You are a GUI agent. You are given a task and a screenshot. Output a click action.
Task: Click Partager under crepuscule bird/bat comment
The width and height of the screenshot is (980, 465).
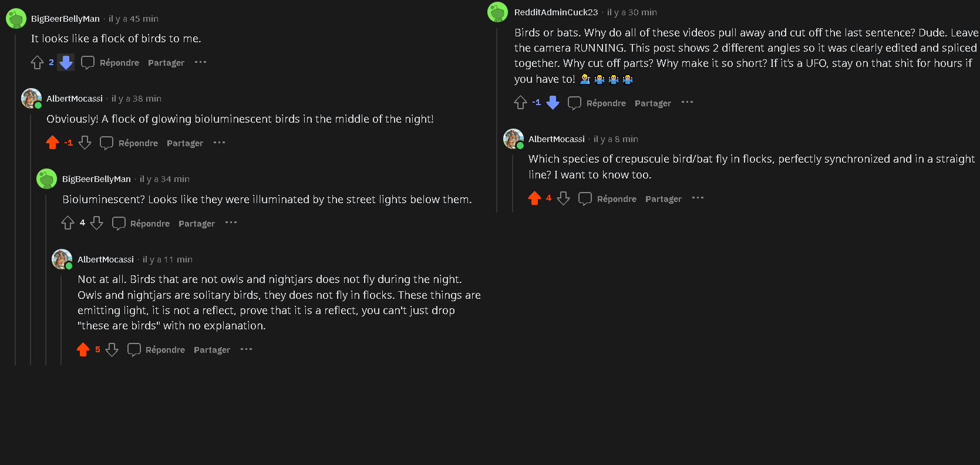pos(663,199)
